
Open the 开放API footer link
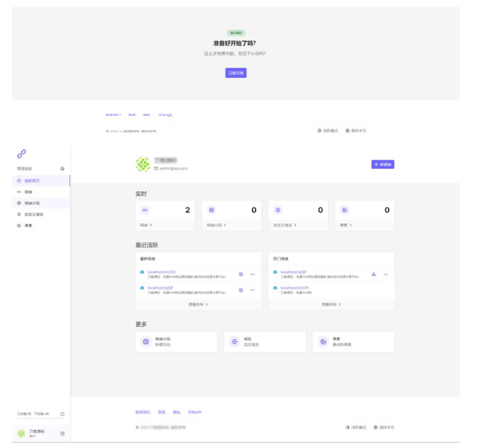click(x=196, y=412)
